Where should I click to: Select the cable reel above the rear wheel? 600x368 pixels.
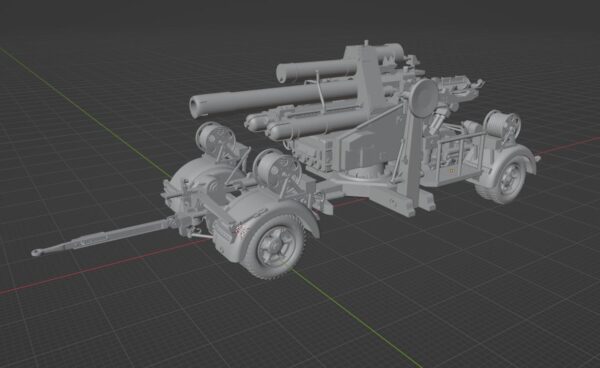(x=502, y=125)
